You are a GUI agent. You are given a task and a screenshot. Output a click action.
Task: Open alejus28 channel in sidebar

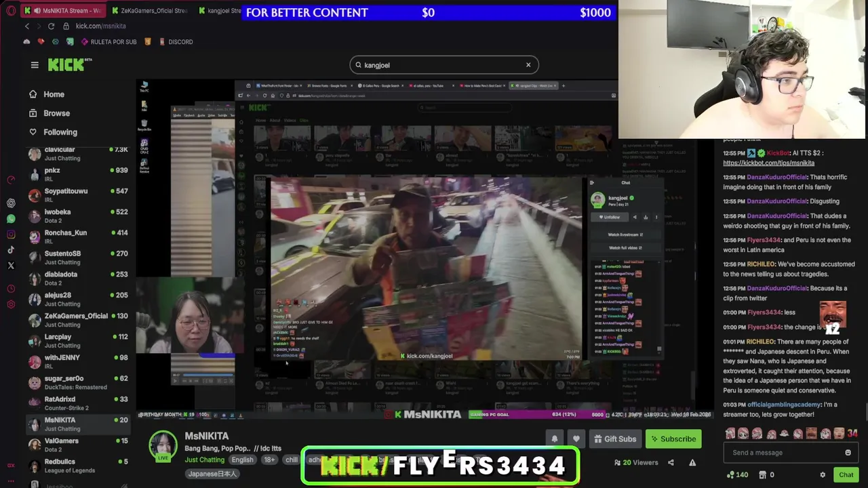pyautogui.click(x=78, y=299)
